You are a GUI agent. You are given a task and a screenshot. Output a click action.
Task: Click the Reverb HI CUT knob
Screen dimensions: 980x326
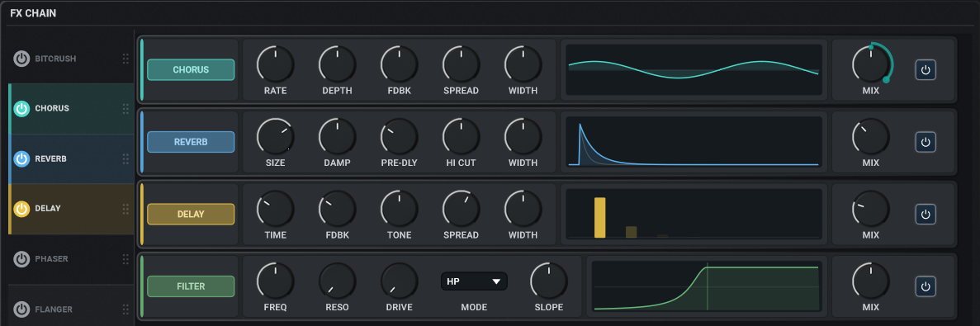462,137
